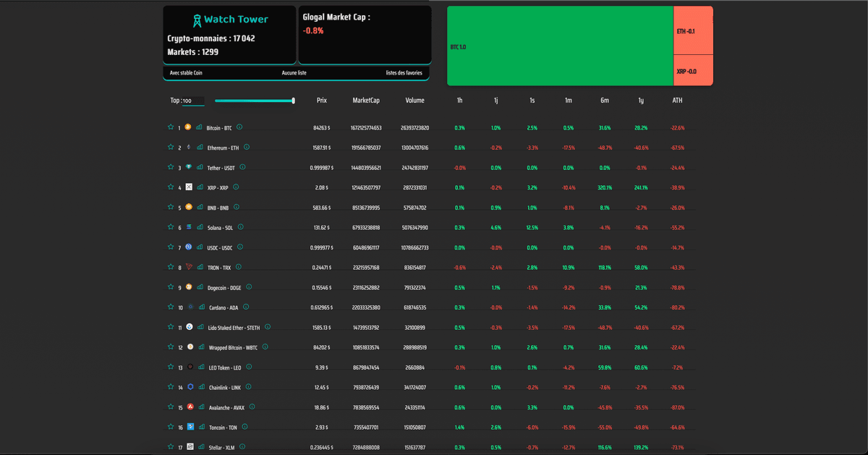Star the Tether row
The image size is (868, 455).
[x=171, y=167]
